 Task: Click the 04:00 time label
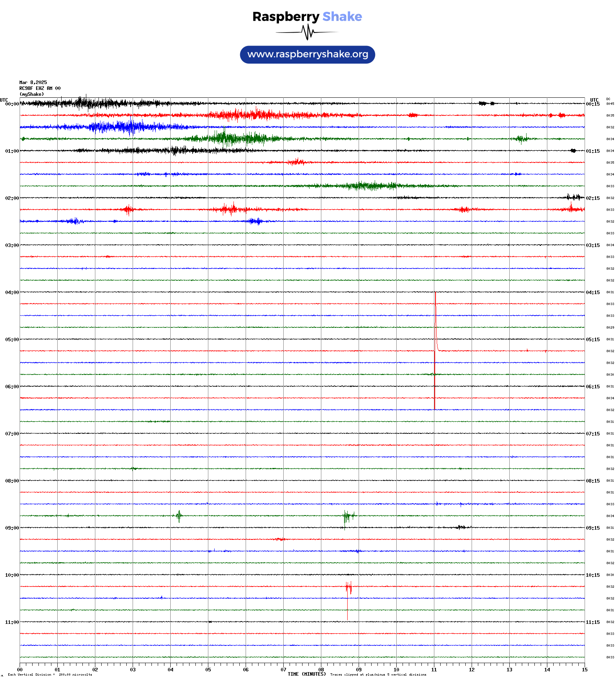tap(12, 292)
